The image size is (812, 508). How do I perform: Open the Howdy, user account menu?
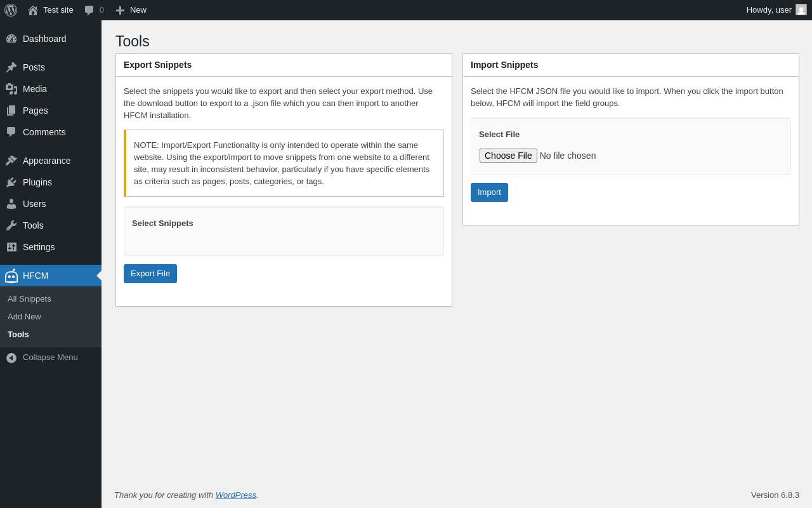[768, 10]
